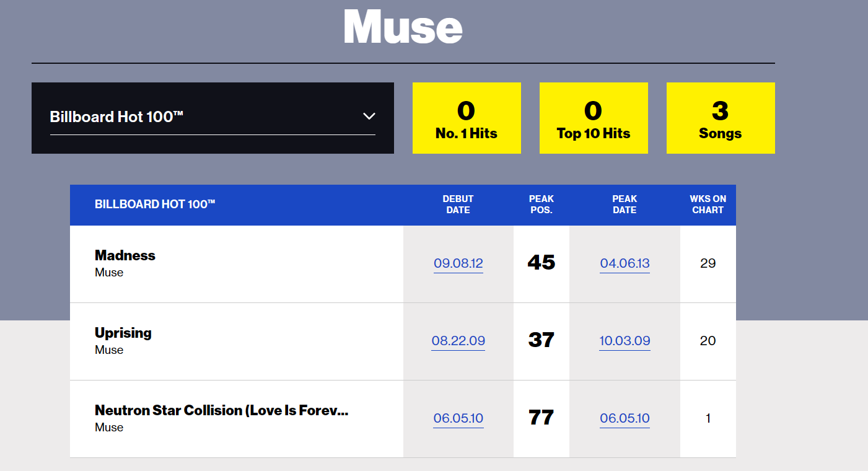Click Madness peak position 45
The image size is (868, 471).
tap(541, 263)
